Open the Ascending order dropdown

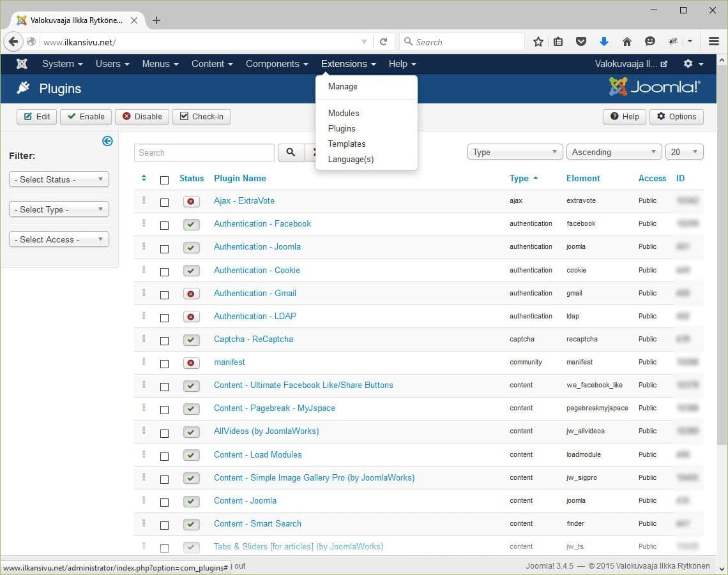pyautogui.click(x=614, y=152)
